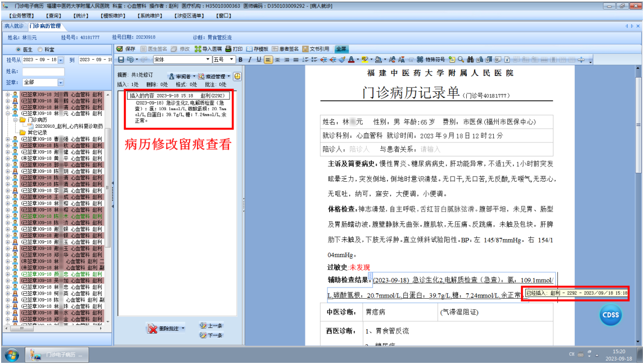Click the yellow highlight color swatch
The width and height of the screenshot is (644, 364).
click(364, 60)
